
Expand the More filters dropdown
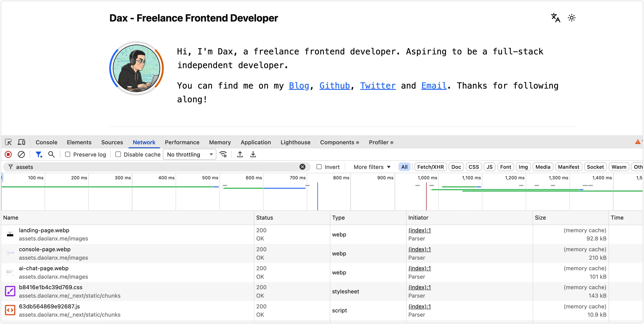point(372,167)
